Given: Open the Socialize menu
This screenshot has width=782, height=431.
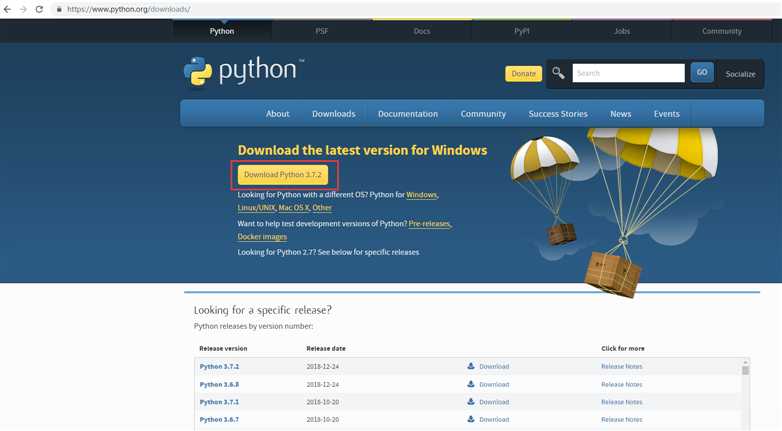Looking at the screenshot, I should pyautogui.click(x=740, y=74).
